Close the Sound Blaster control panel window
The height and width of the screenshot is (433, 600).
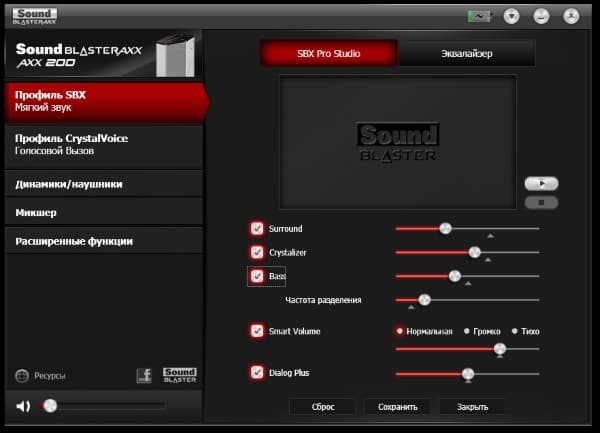[x=571, y=16]
